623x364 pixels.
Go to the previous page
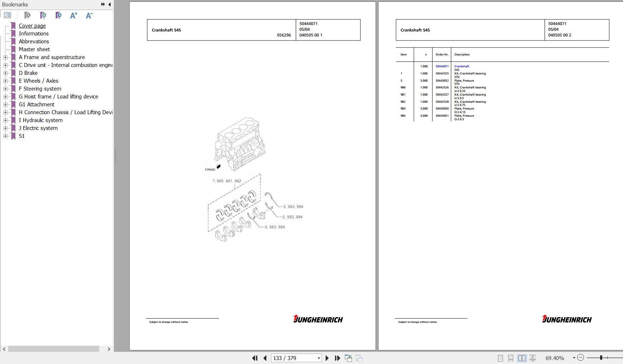click(265, 358)
